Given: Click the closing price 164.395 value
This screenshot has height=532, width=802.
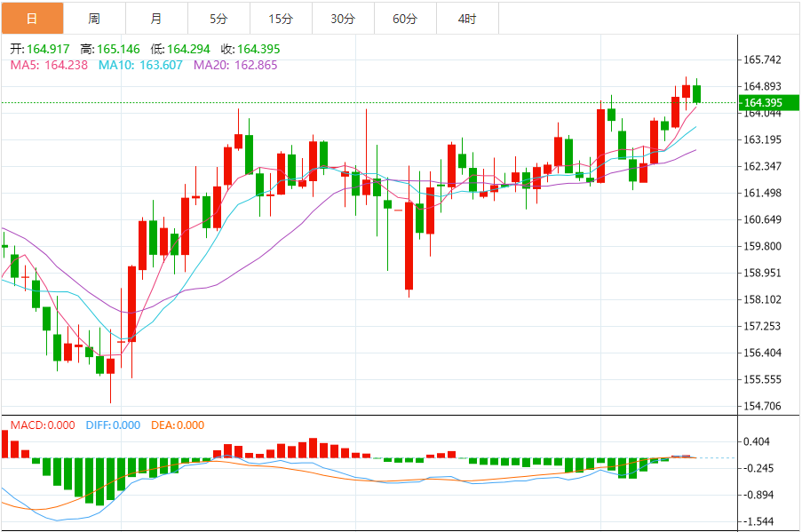Looking at the screenshot, I should (x=258, y=49).
